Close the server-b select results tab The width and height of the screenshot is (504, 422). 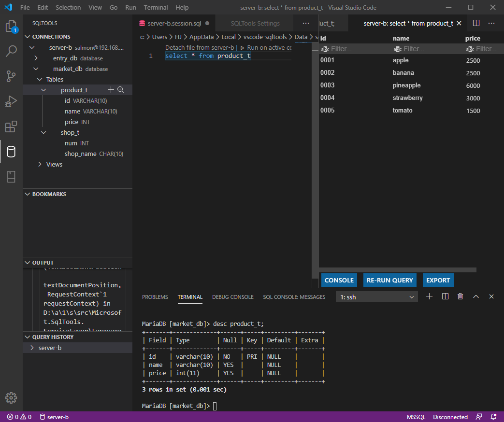(459, 23)
